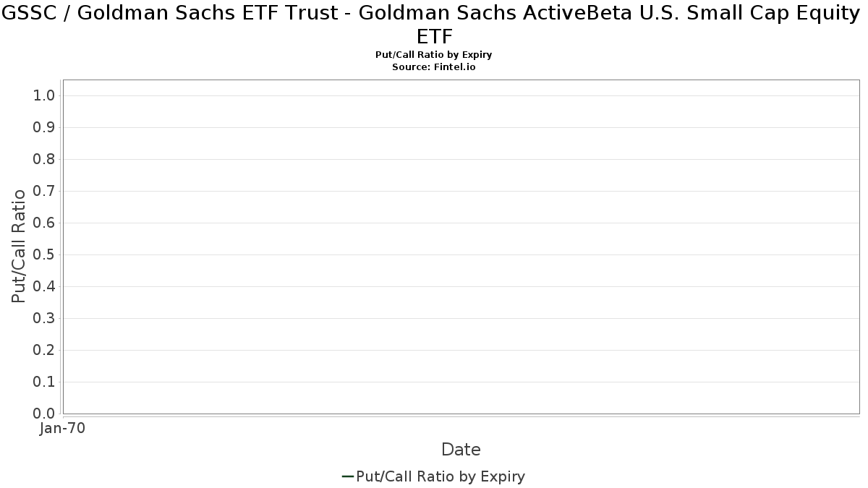Click the 0.9 y-axis tick label

pos(44,128)
